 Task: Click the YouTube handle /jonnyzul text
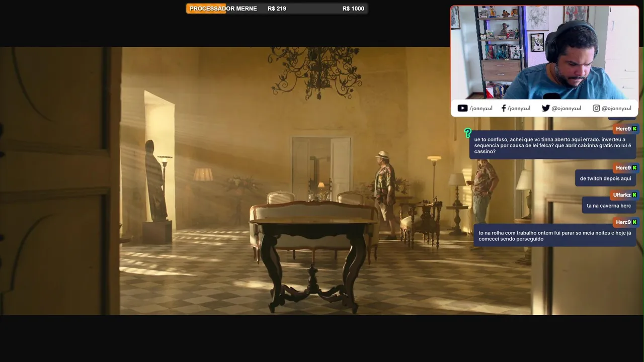pyautogui.click(x=481, y=109)
